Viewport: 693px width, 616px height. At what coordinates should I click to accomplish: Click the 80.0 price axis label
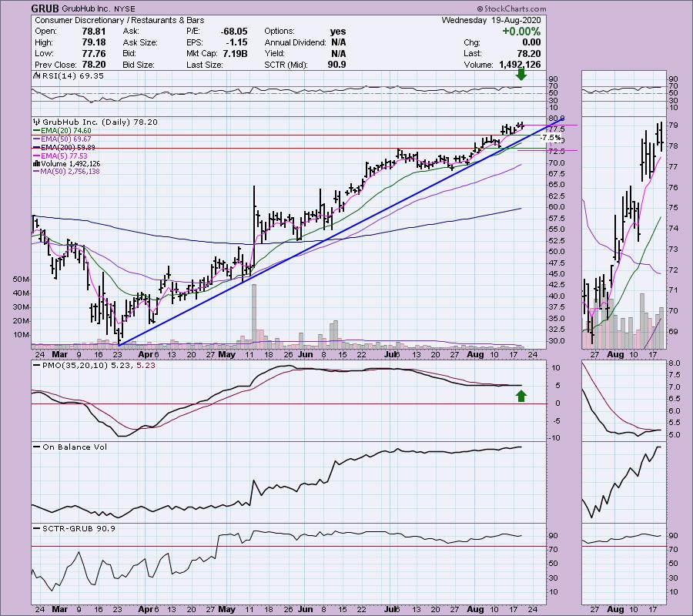tap(558, 119)
